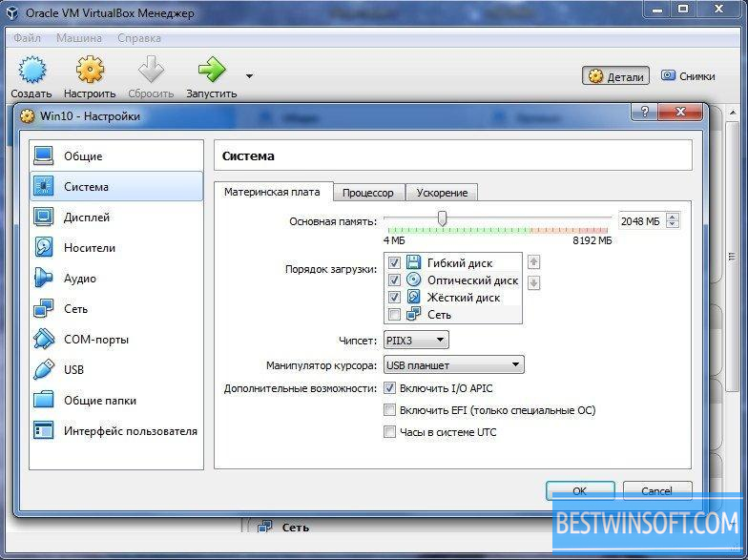This screenshot has height=560, width=748.
Task: Click the help question-mark button in dialog
Action: [645, 113]
